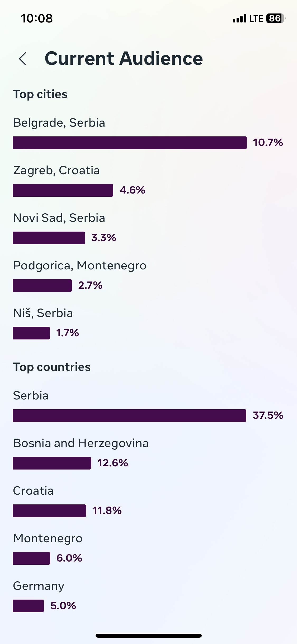Tap the Top countries section heading
Image resolution: width=297 pixels, height=644 pixels.
(x=52, y=367)
